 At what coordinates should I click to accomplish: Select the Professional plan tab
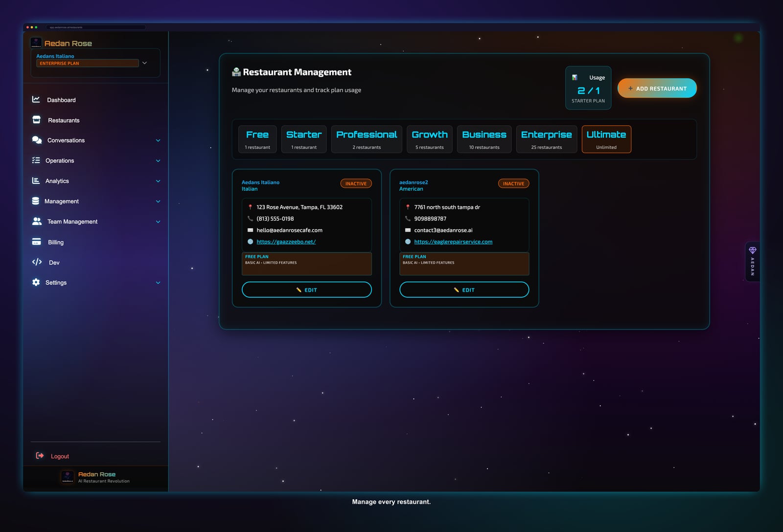pyautogui.click(x=367, y=139)
